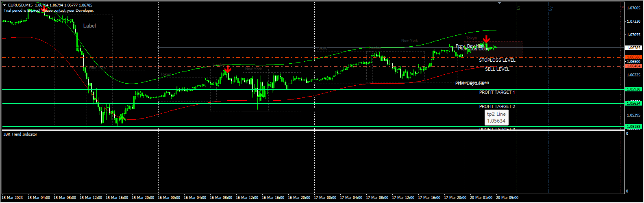Click the current price tag 1.06785
The height and width of the screenshot is (203, 644).
[x=633, y=48]
